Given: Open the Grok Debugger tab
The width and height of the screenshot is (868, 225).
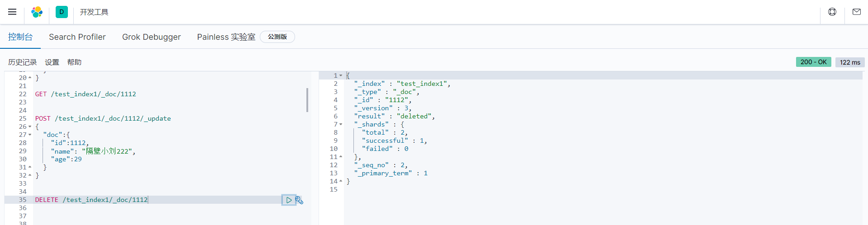Looking at the screenshot, I should pos(152,37).
